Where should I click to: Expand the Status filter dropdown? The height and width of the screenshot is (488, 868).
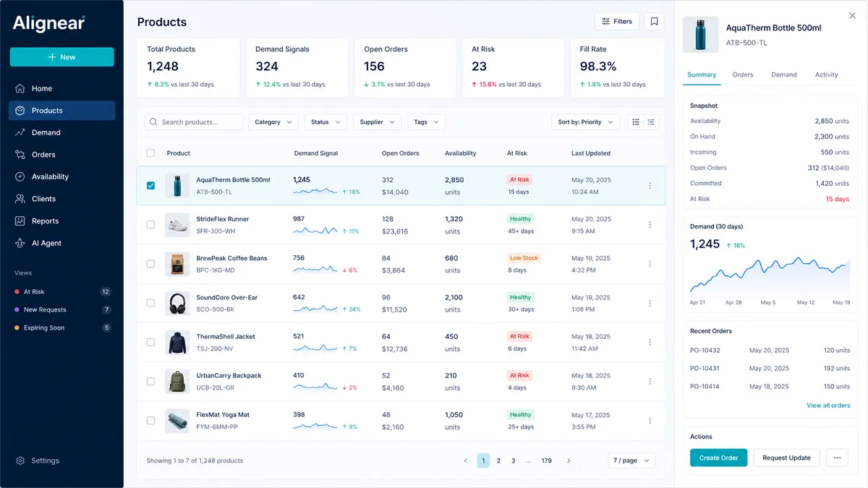(x=325, y=122)
